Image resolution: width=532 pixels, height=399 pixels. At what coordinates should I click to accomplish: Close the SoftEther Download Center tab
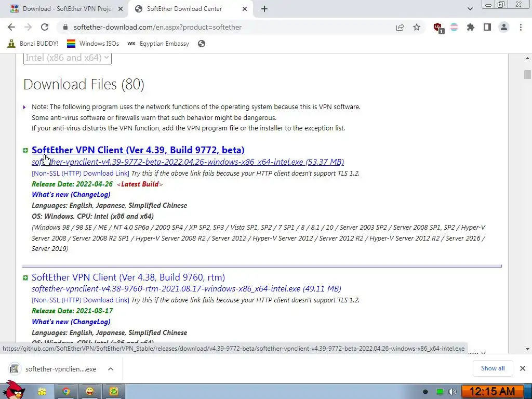click(x=245, y=9)
